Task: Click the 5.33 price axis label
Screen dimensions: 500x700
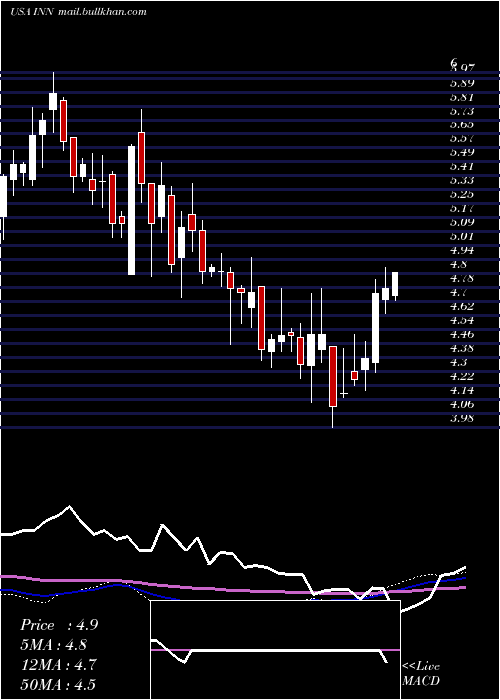Action: pos(462,180)
